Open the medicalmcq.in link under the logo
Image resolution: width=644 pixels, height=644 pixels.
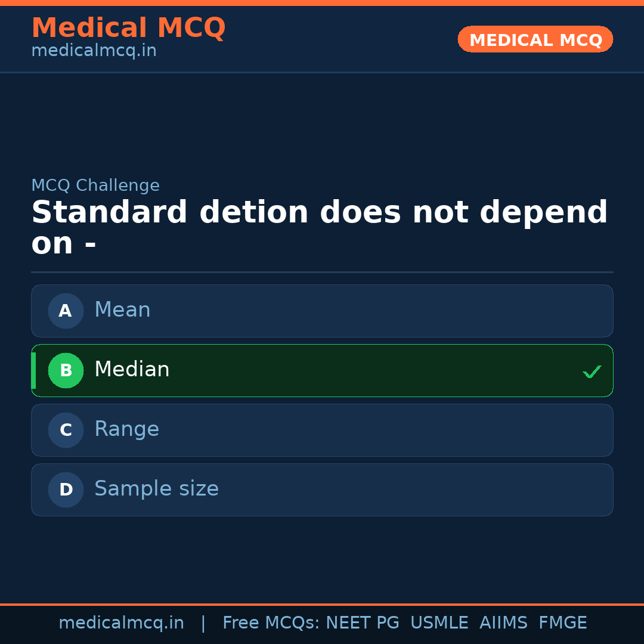point(94,50)
